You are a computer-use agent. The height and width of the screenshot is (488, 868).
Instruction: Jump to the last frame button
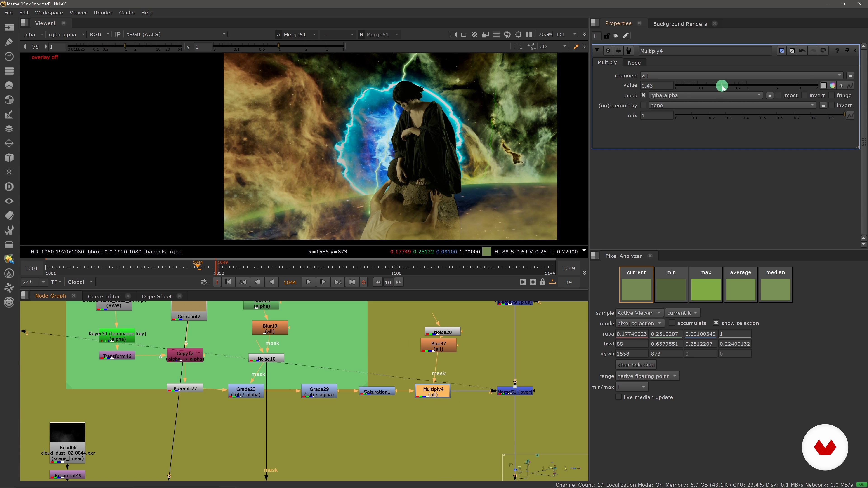pyautogui.click(x=352, y=282)
